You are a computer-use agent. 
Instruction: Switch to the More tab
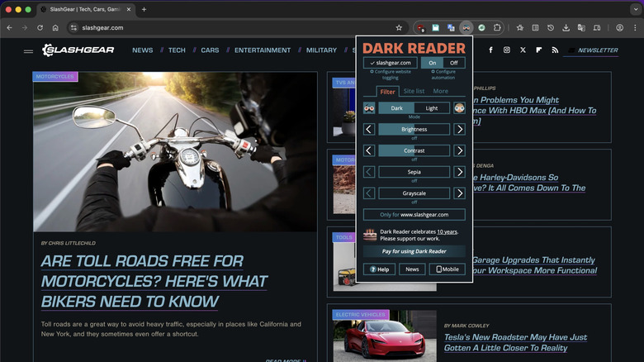click(440, 91)
